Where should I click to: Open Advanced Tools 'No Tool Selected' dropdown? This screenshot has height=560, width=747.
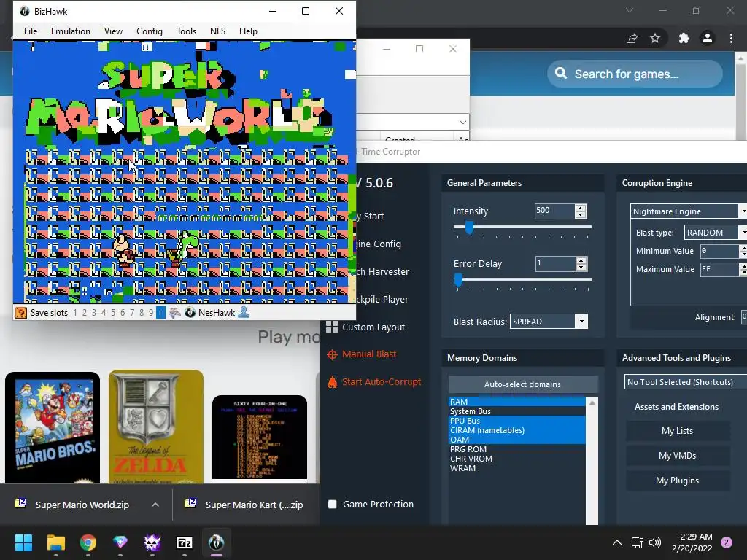(686, 382)
